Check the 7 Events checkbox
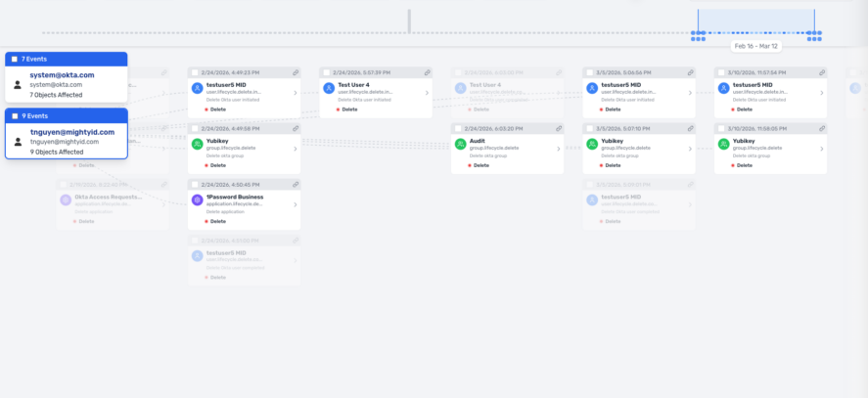Image resolution: width=868 pixels, height=398 pixels. coord(14,60)
